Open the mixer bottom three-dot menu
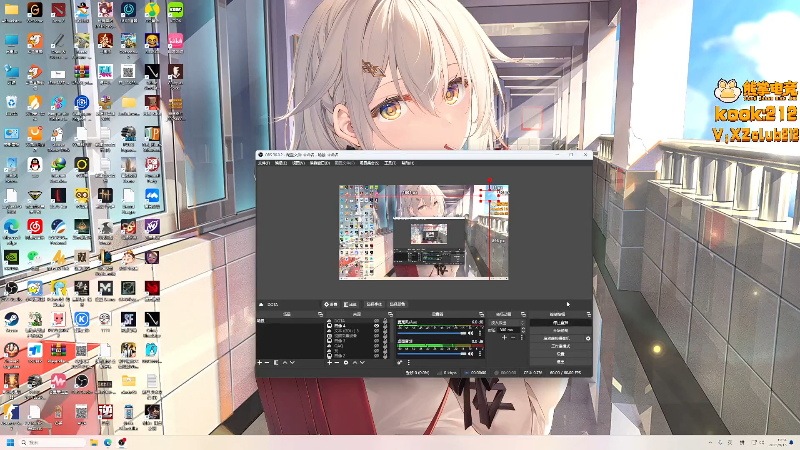Screen dimensions: 800x450 click(409, 363)
